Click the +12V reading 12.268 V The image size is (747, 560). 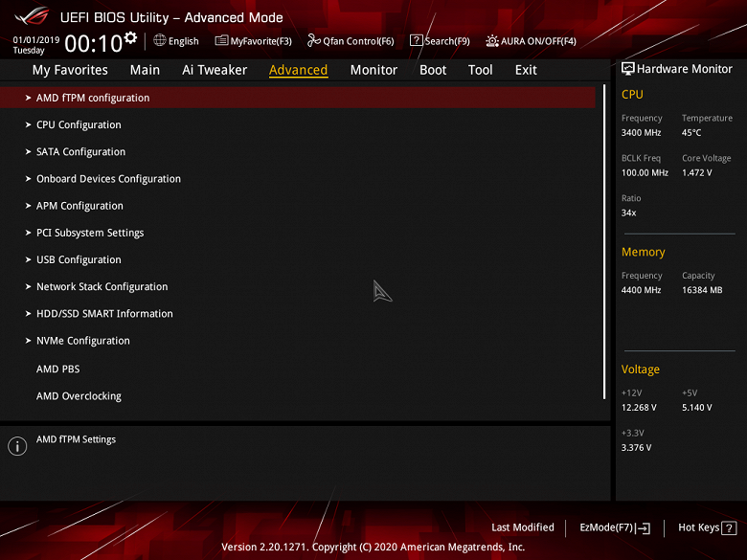pos(639,408)
